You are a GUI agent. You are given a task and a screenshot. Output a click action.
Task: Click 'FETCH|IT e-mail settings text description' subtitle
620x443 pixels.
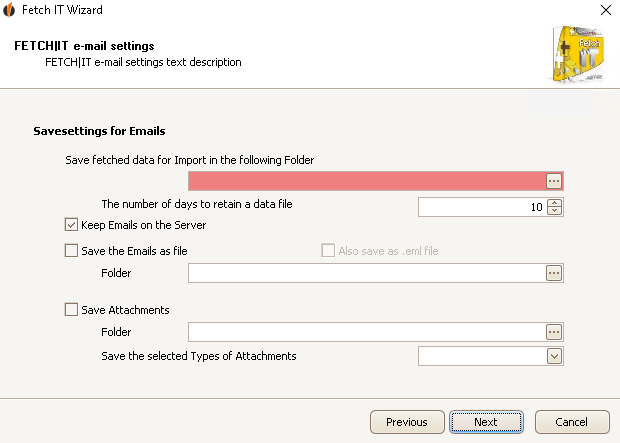click(143, 62)
